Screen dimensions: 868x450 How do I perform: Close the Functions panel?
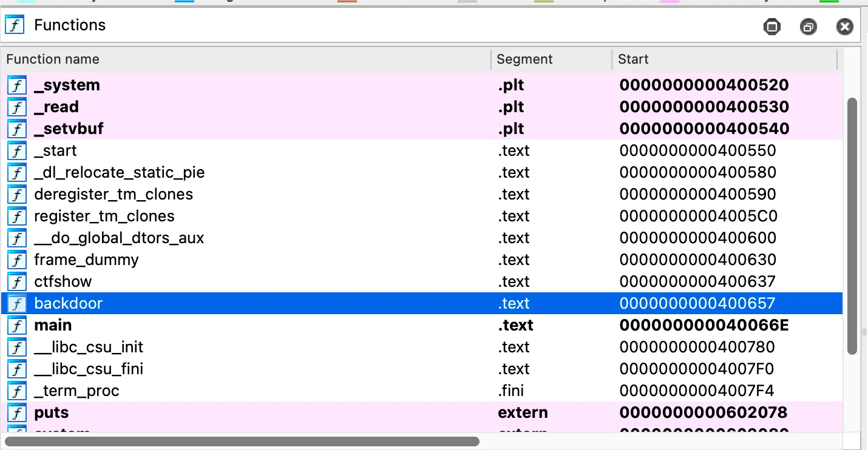point(845,27)
